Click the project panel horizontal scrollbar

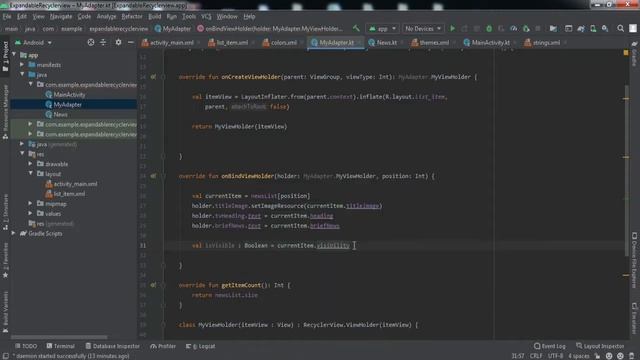click(x=59, y=337)
